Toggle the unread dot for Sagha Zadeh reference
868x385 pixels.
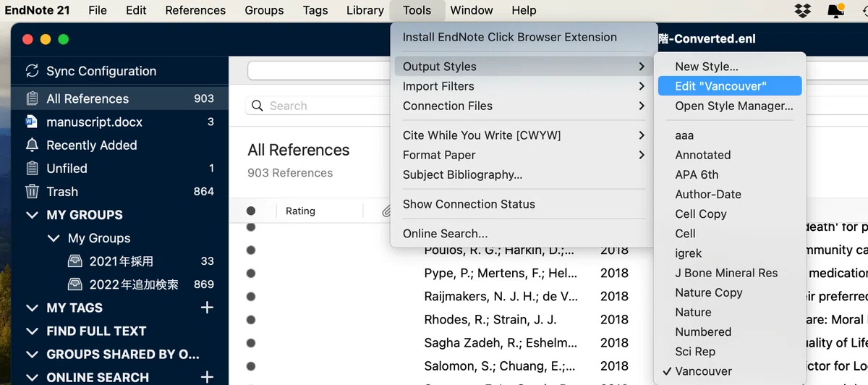point(251,342)
